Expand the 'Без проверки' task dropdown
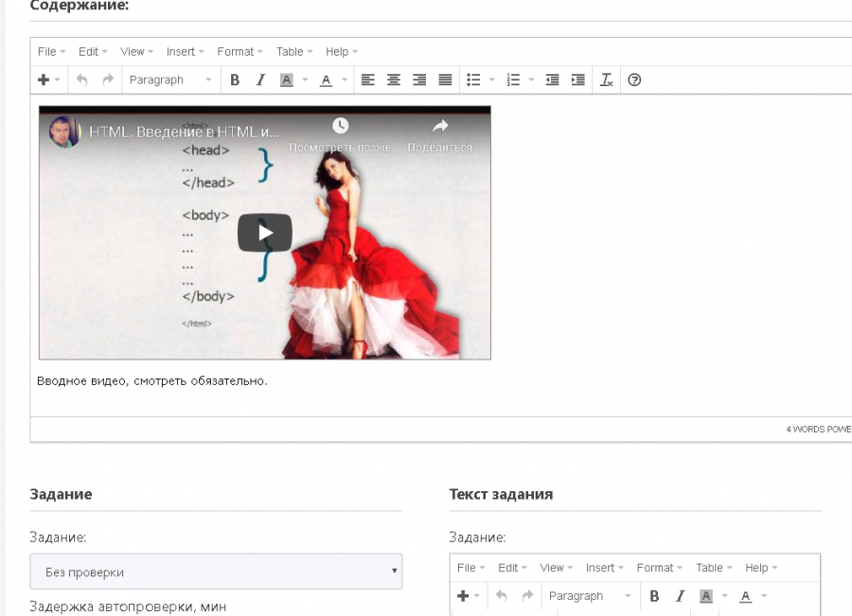 tap(216, 572)
